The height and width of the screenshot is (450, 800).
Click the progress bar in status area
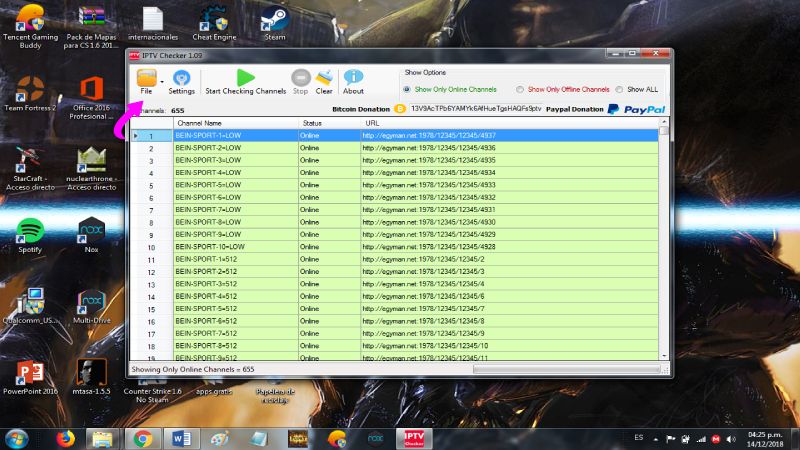566,369
